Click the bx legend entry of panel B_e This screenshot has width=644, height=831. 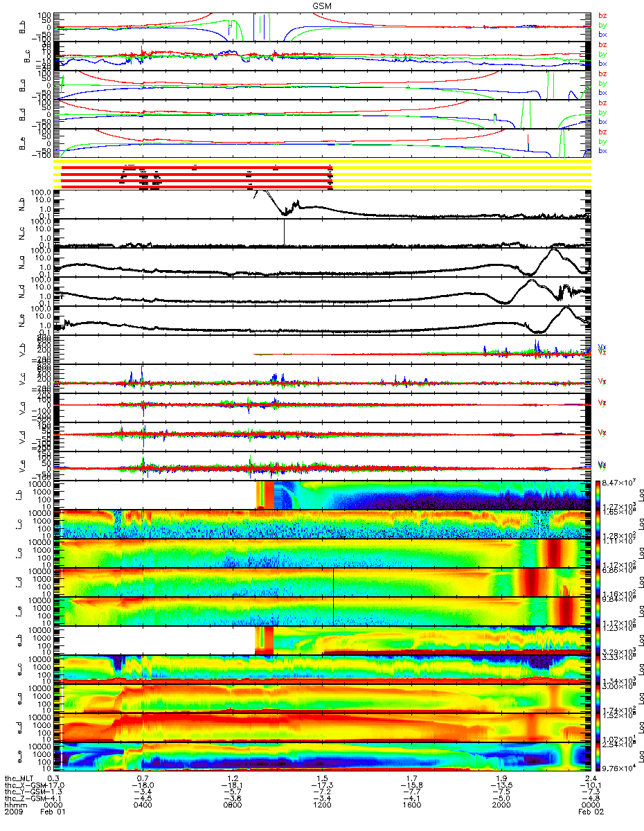click(602, 150)
